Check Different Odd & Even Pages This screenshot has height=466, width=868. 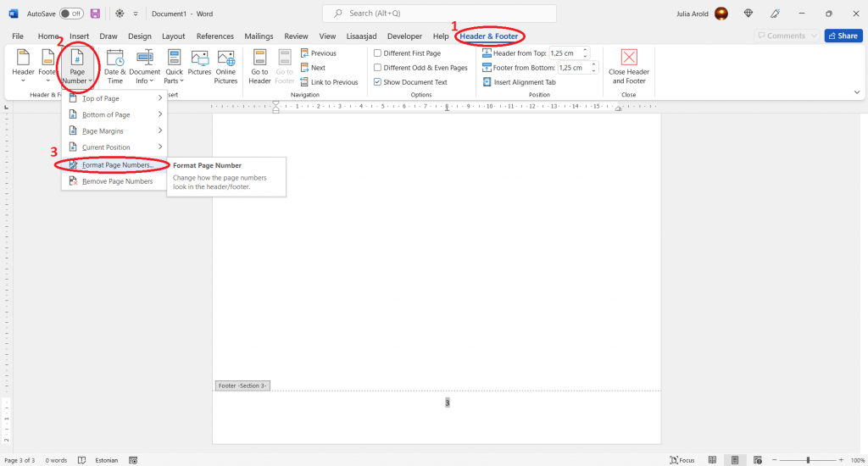coord(378,68)
